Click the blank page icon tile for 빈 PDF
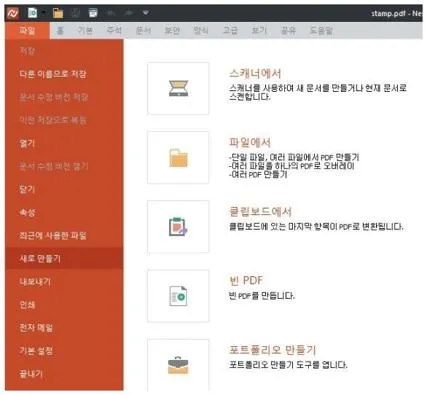427x395 pixels. (x=178, y=296)
